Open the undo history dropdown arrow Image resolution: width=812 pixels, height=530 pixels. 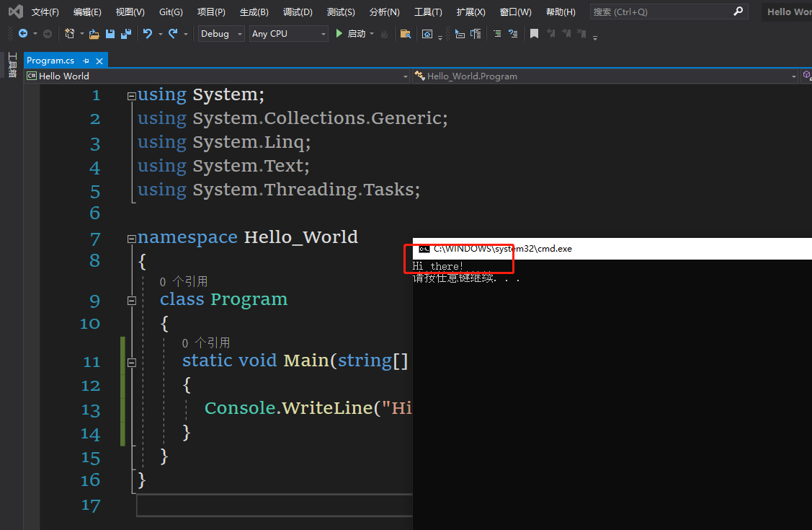[161, 34]
